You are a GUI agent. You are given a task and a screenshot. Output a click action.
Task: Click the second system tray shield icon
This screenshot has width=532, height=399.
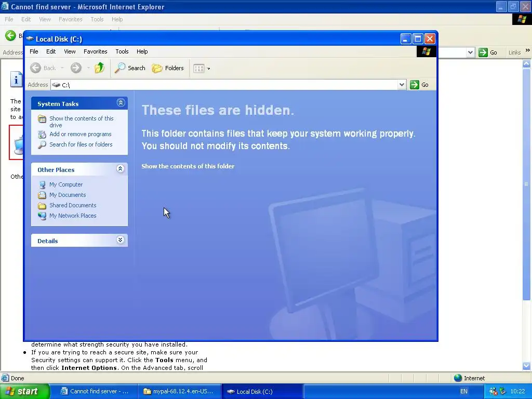(x=502, y=391)
